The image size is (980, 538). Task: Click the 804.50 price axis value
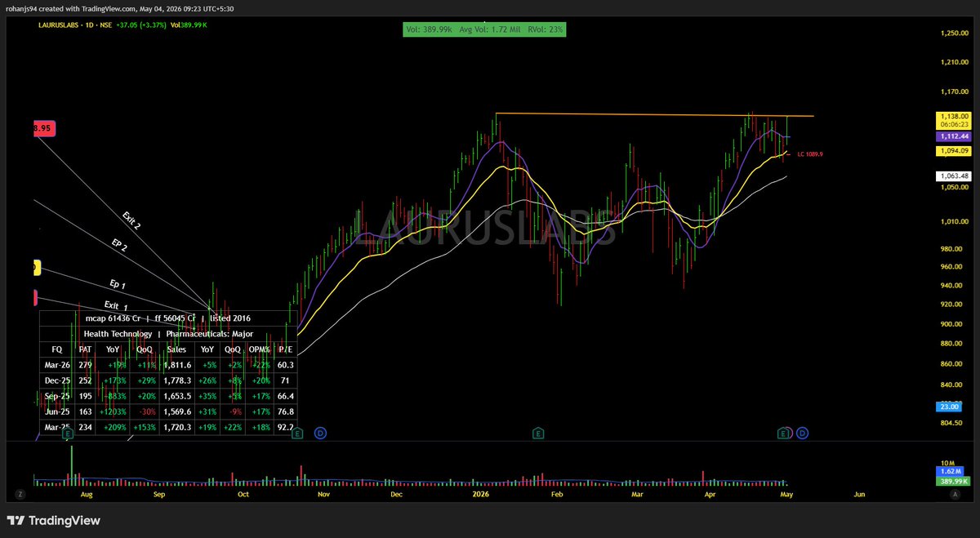point(952,423)
